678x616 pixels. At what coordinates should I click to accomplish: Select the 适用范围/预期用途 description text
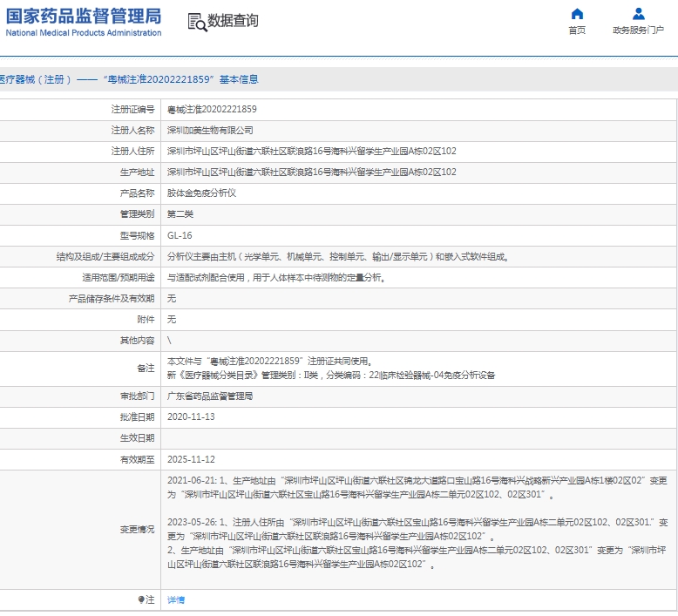click(276, 278)
